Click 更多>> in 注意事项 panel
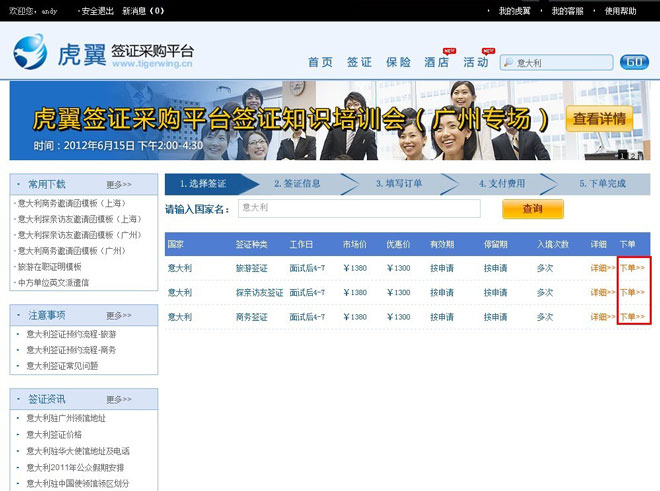Viewport: 660px width, 491px height. [x=119, y=315]
